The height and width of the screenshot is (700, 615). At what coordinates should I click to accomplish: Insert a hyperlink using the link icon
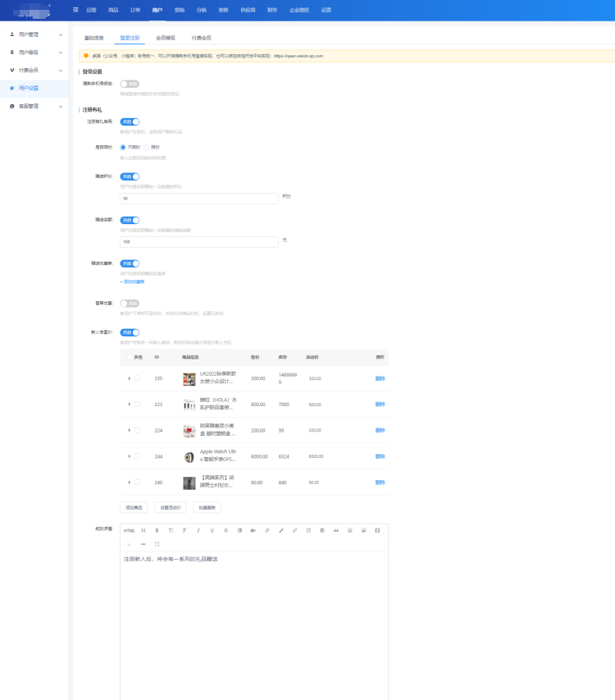[295, 530]
